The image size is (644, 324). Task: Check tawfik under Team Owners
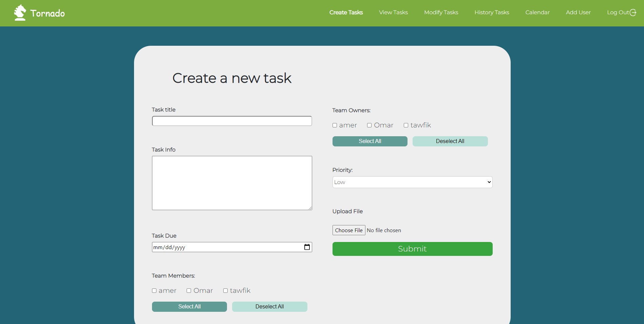(x=406, y=125)
